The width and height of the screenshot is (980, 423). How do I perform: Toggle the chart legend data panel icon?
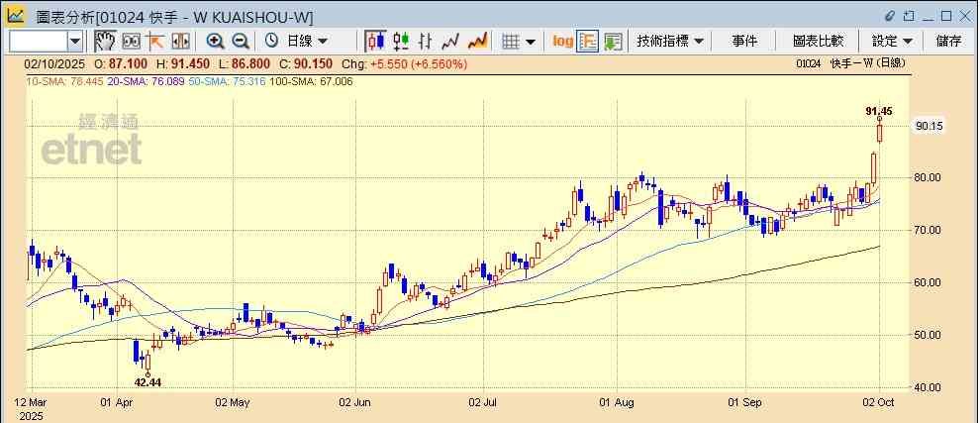pos(588,41)
